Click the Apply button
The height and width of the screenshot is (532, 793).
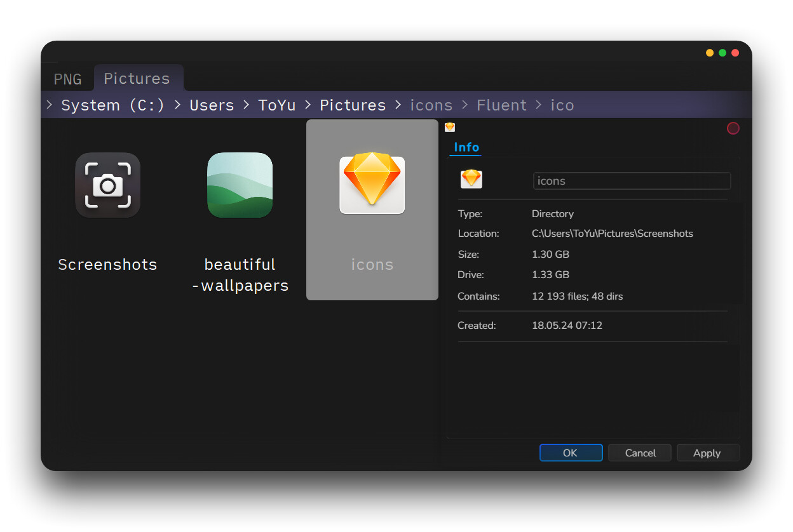[x=707, y=453]
